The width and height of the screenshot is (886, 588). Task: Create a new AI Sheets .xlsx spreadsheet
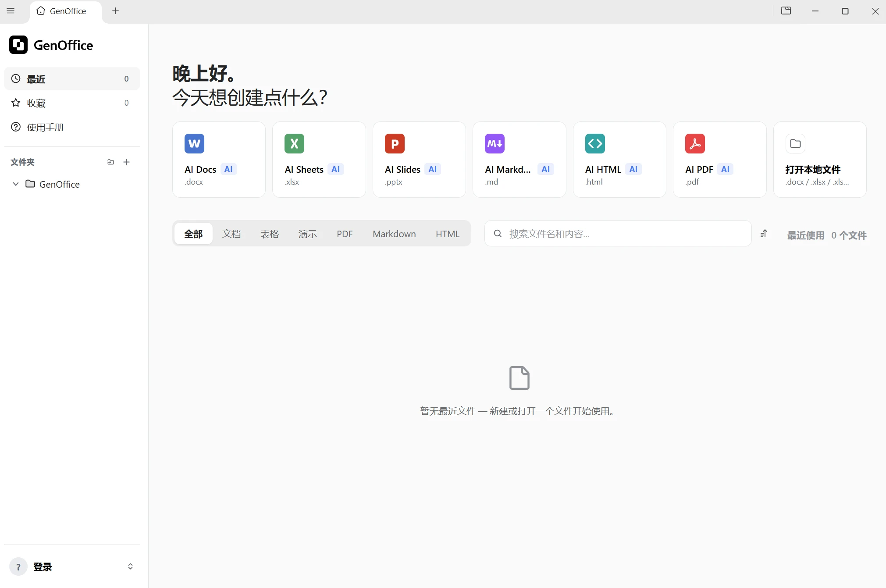[319, 160]
